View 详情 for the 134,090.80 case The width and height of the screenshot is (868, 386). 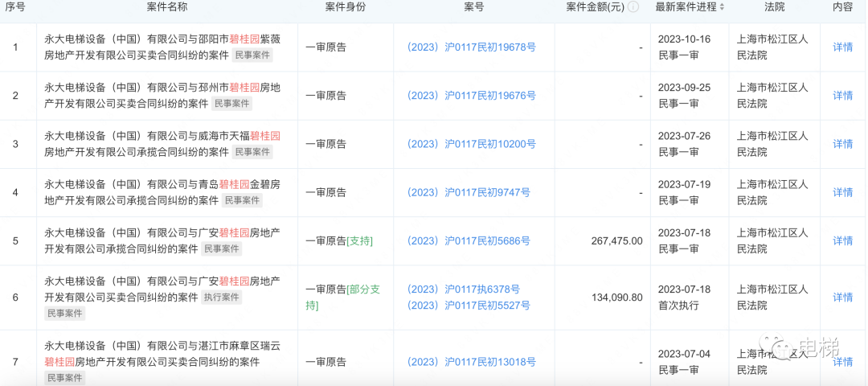click(842, 298)
